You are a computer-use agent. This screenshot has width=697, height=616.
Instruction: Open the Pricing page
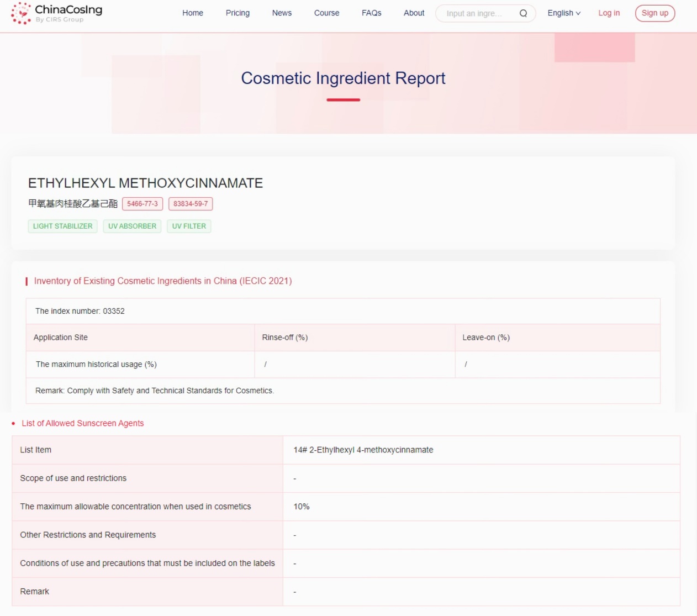pyautogui.click(x=237, y=13)
